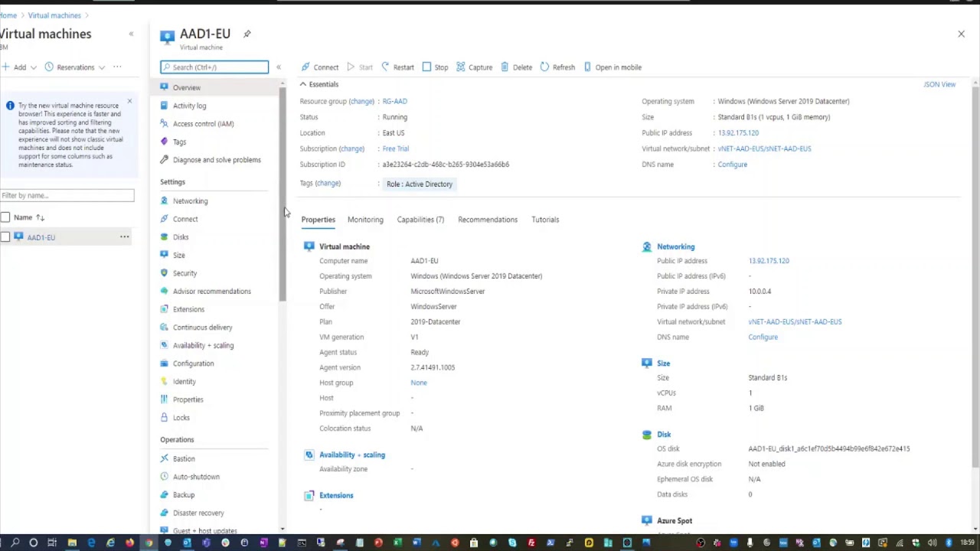Viewport: 980px width, 551px height.
Task: Collapse the Essentials section
Action: tap(303, 84)
